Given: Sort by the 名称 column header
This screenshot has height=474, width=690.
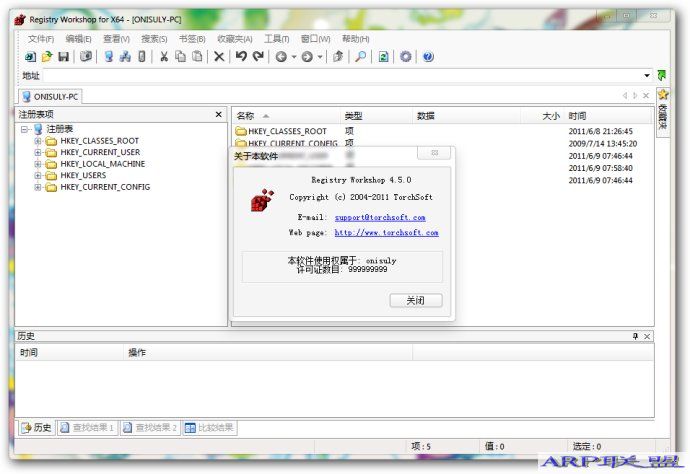Looking at the screenshot, I should click(286, 116).
